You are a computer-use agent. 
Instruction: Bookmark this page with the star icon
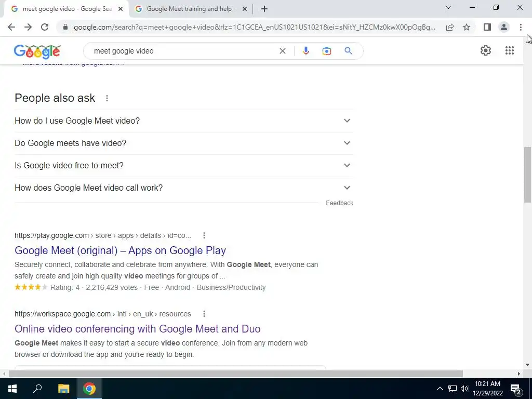click(467, 27)
